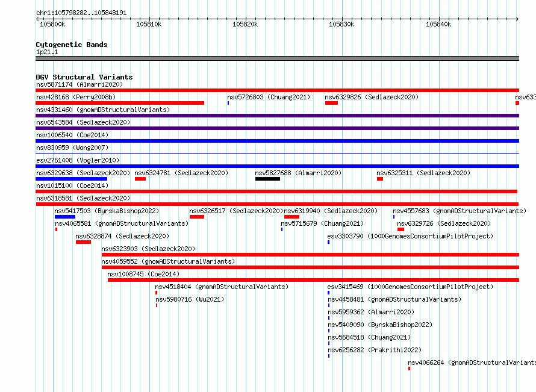Click nsv1015100 (Coe2014) label

click(72, 185)
